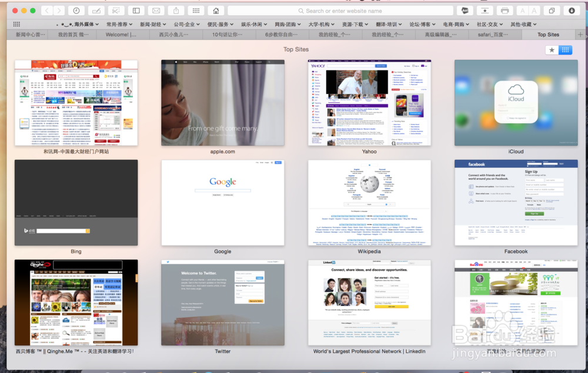Expand the 公司·企业 bookmarks folder

[187, 24]
